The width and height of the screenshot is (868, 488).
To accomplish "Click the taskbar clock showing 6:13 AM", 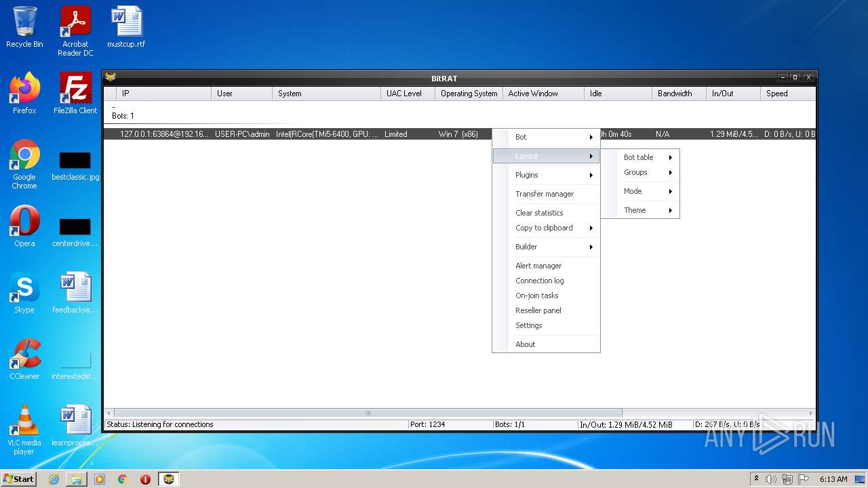I will [x=833, y=479].
